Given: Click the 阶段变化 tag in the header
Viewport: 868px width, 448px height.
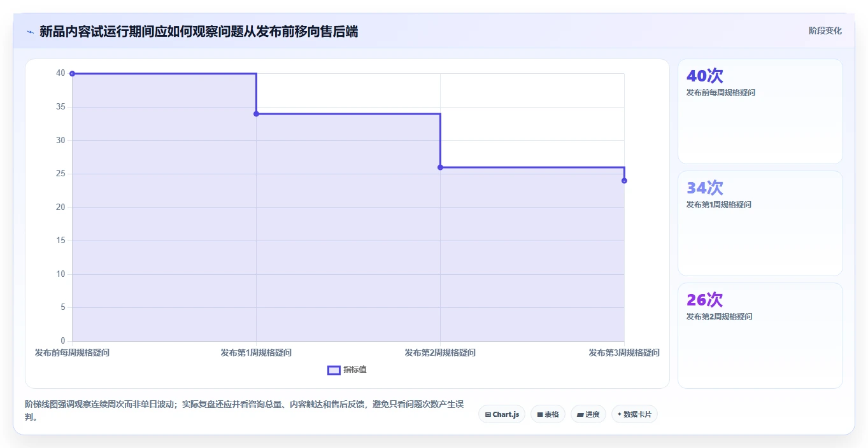Looking at the screenshot, I should (x=825, y=31).
